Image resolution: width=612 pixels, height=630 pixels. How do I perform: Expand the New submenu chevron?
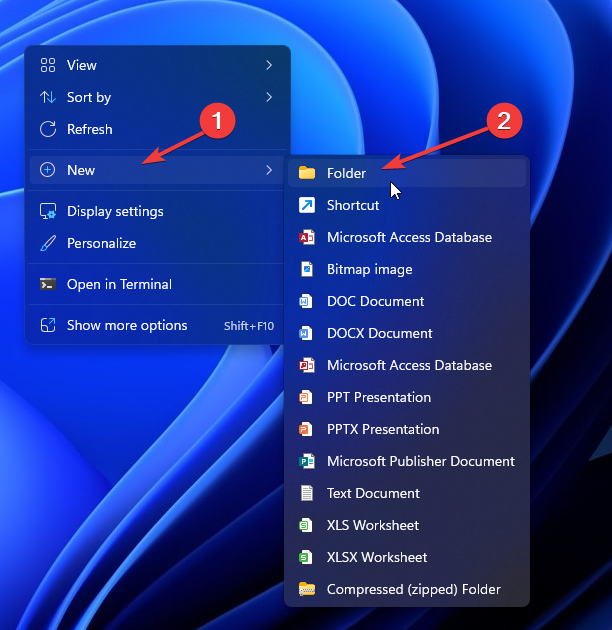(269, 170)
